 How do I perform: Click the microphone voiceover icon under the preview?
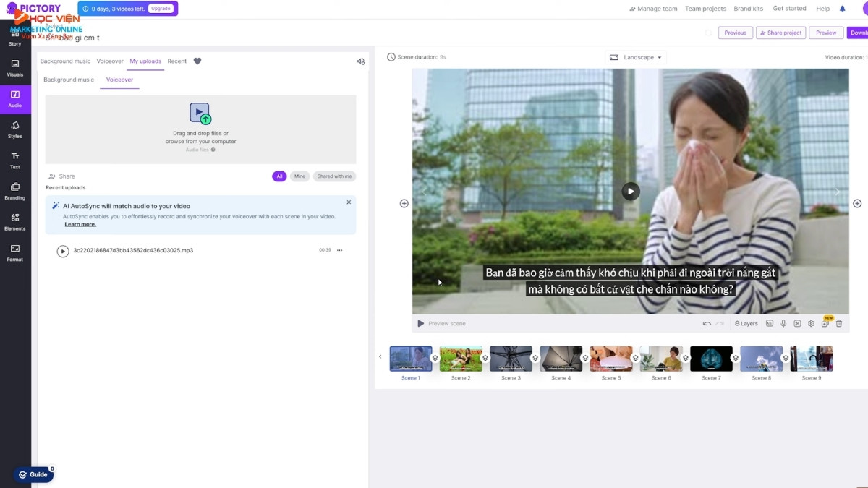[783, 324]
